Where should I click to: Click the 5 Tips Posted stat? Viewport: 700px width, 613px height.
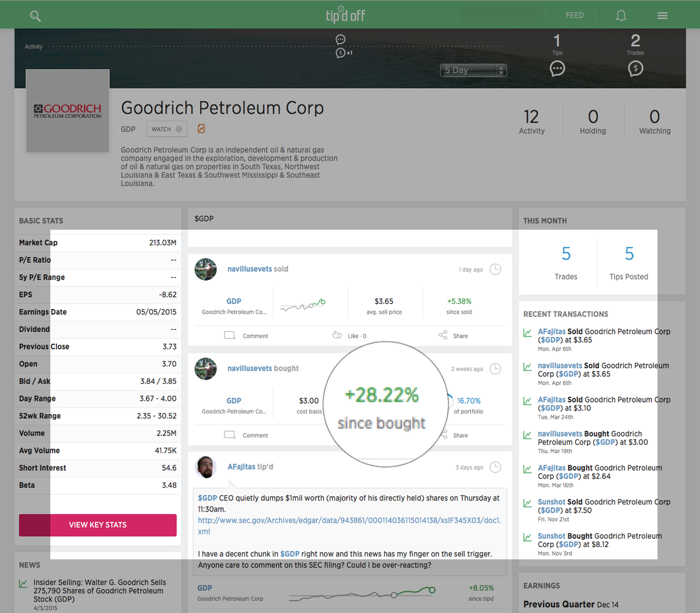click(629, 262)
